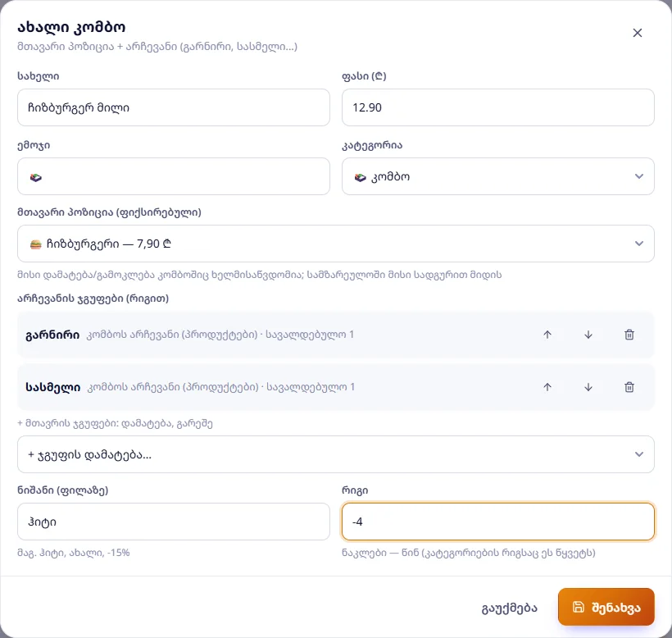Click the არჩევანის ჯგუფები section label
The width and height of the screenshot is (672, 638).
[x=93, y=298]
